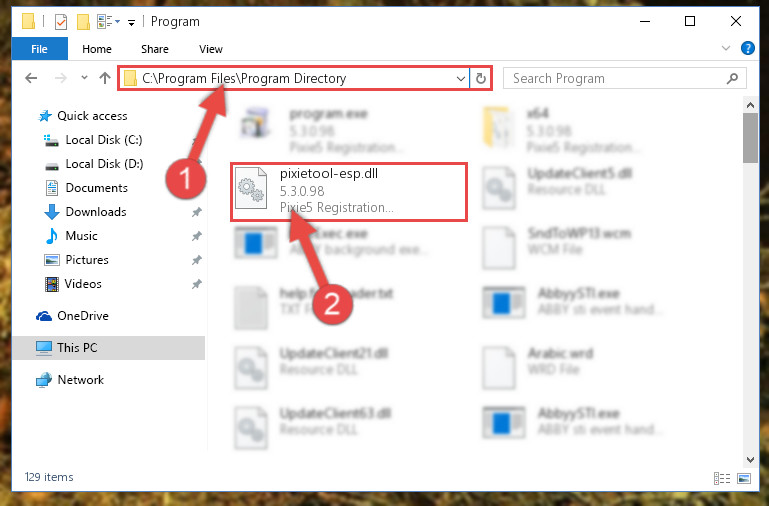Image resolution: width=769 pixels, height=506 pixels.
Task: Switch to details view layout icon
Action: pos(722,478)
